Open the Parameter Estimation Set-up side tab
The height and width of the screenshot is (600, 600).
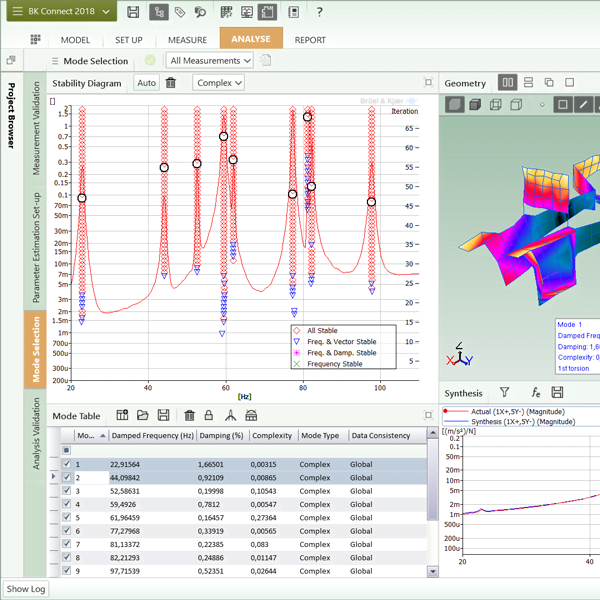tap(36, 247)
